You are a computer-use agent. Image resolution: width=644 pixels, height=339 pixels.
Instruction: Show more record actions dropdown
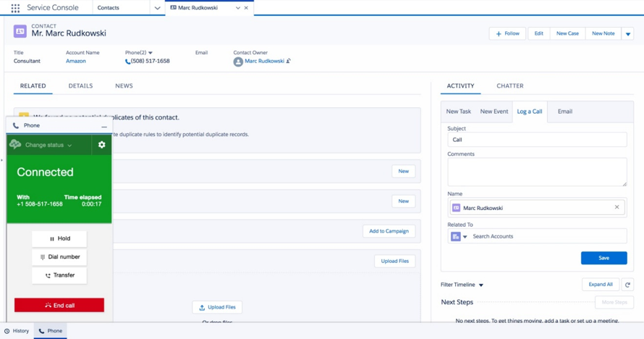(x=627, y=34)
